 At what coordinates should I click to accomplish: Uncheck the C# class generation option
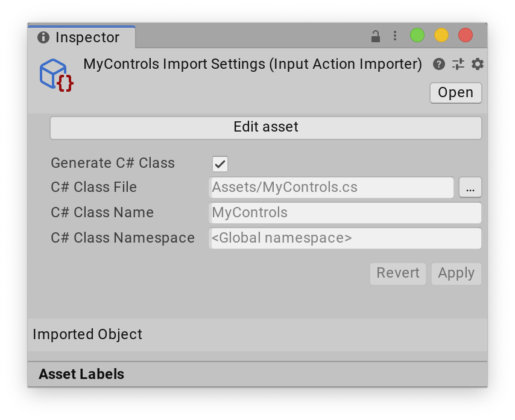tap(220, 164)
